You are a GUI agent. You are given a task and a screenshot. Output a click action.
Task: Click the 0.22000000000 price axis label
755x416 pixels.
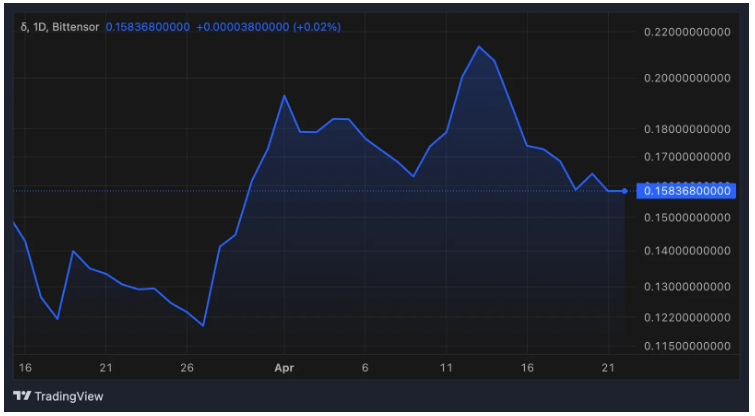coord(688,33)
